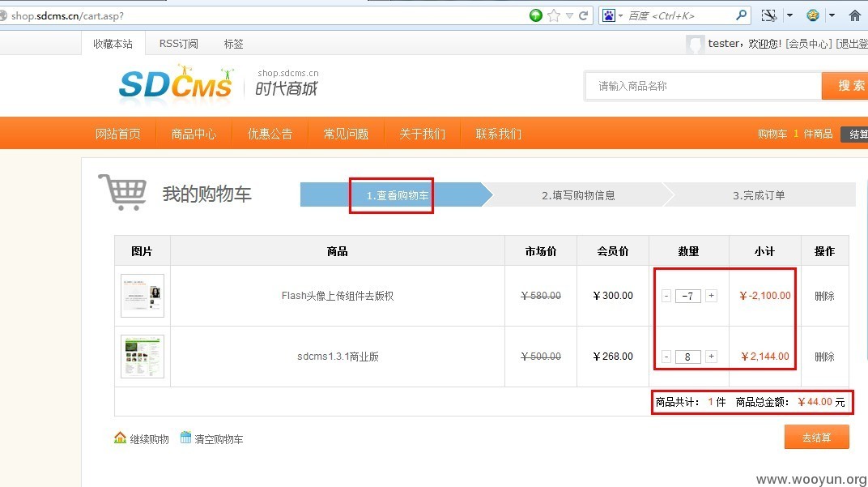The height and width of the screenshot is (487, 868).
Task: Go to 网站首页 menu item
Action: pyautogui.click(x=118, y=134)
